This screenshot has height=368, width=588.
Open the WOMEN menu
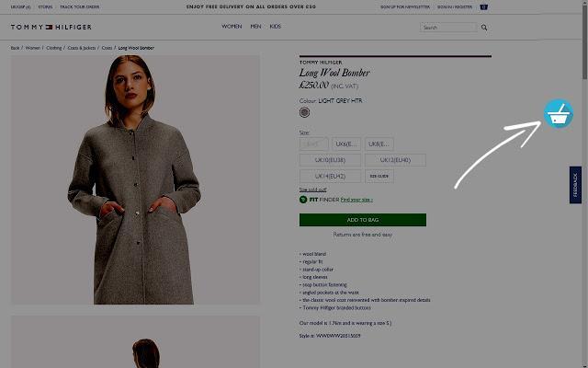[x=232, y=27]
